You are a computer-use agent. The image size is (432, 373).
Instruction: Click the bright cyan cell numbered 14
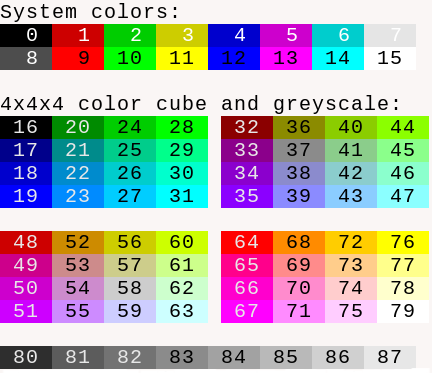338,58
